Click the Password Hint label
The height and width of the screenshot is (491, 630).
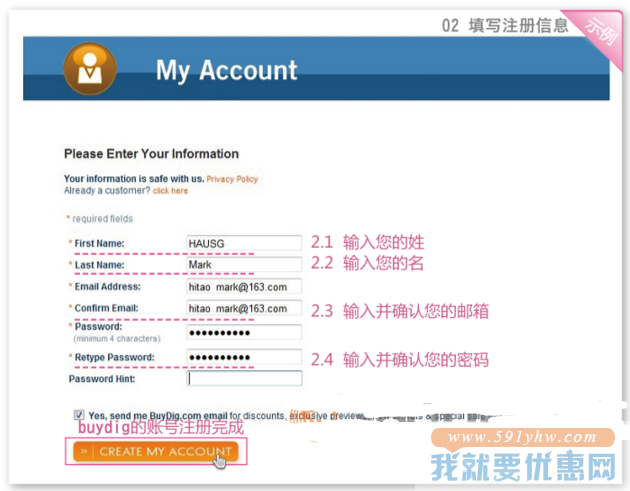(102, 379)
